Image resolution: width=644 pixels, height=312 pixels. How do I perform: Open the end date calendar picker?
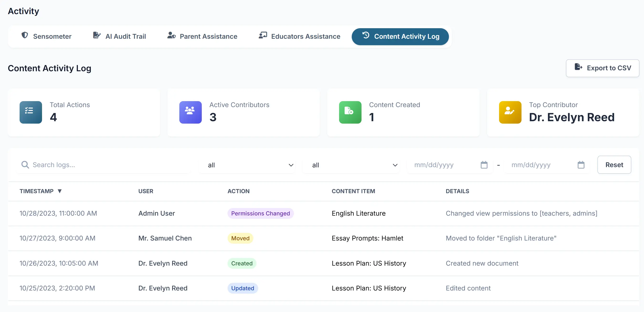tap(581, 165)
